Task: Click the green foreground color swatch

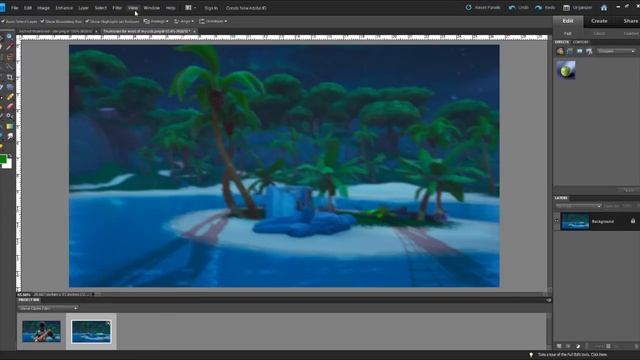Action: pos(3,159)
